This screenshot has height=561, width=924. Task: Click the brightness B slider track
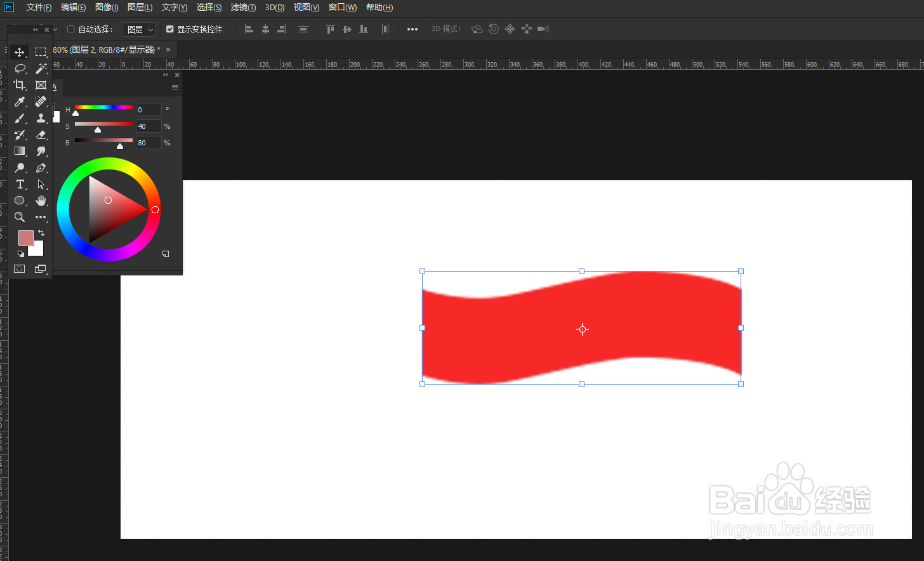[103, 140]
